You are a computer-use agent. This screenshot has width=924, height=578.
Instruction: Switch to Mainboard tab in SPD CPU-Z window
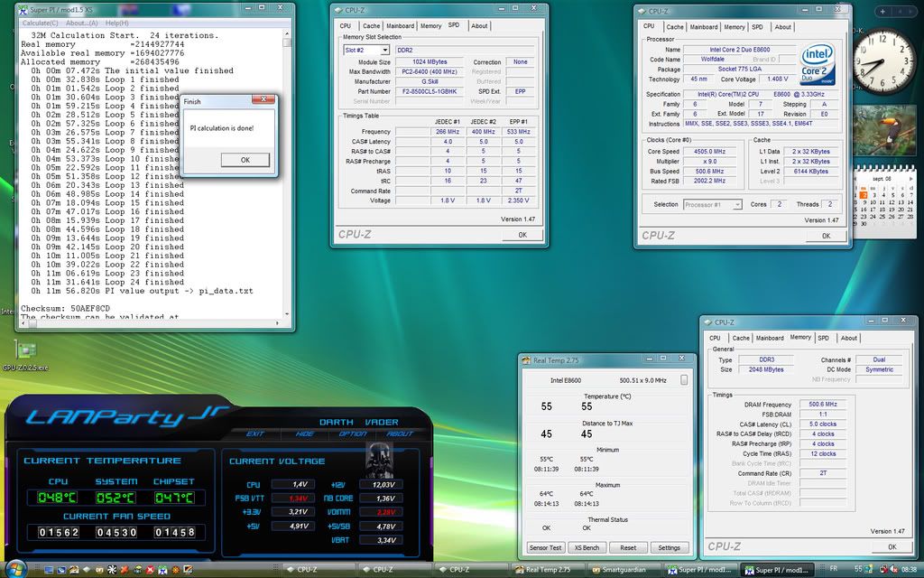point(401,26)
